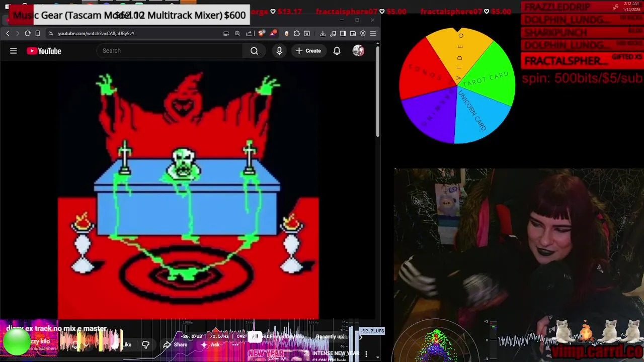Image resolution: width=644 pixels, height=362 pixels.
Task: Open the Brave Shields lion icon
Action: click(261, 33)
